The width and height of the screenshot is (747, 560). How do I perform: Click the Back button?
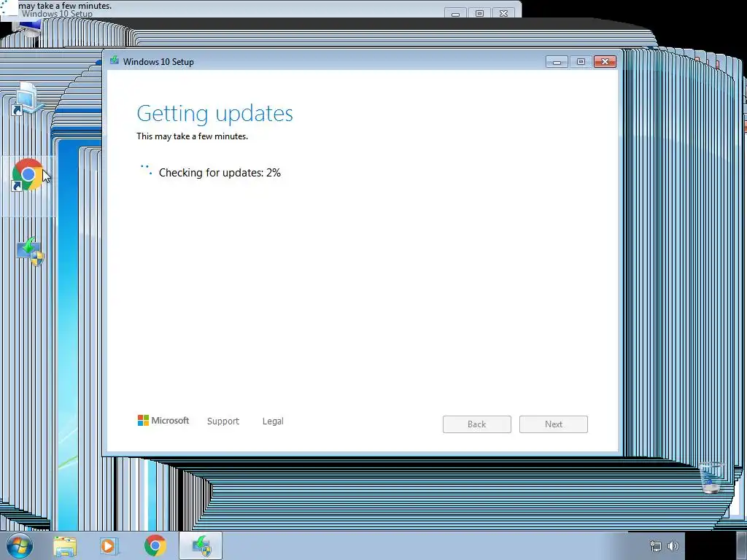[477, 424]
